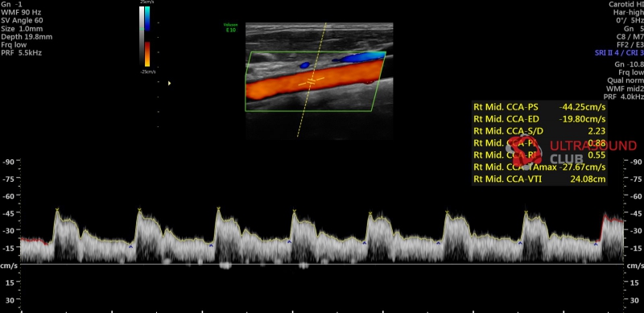Click the SV Angle 60 parameter
The width and height of the screenshot is (644, 313).
[22, 21]
